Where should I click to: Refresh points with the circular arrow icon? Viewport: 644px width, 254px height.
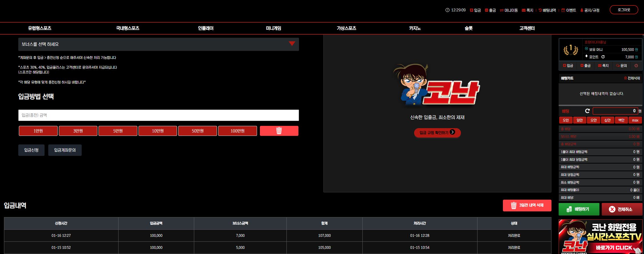tap(603, 57)
